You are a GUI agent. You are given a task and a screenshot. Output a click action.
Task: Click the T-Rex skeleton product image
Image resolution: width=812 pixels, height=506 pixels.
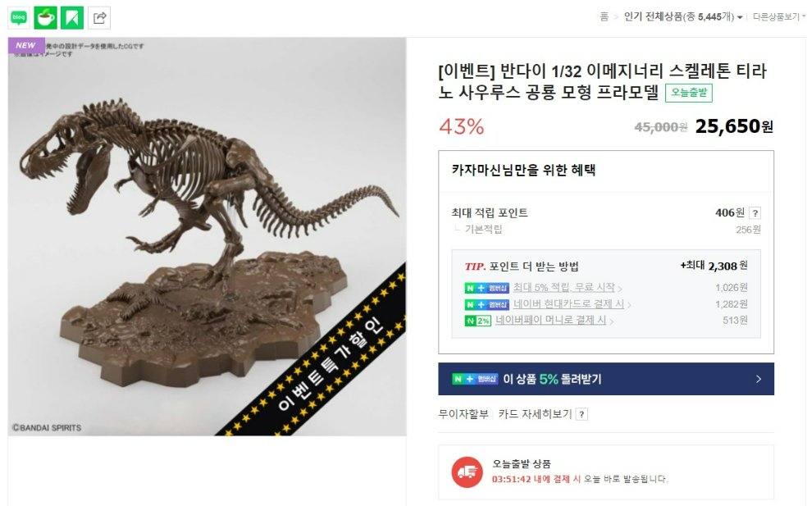click(208, 237)
